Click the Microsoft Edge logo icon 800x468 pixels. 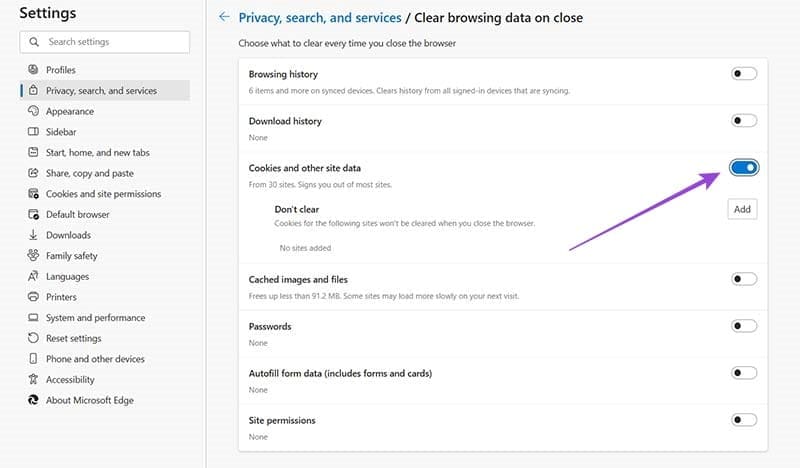pyautogui.click(x=33, y=400)
